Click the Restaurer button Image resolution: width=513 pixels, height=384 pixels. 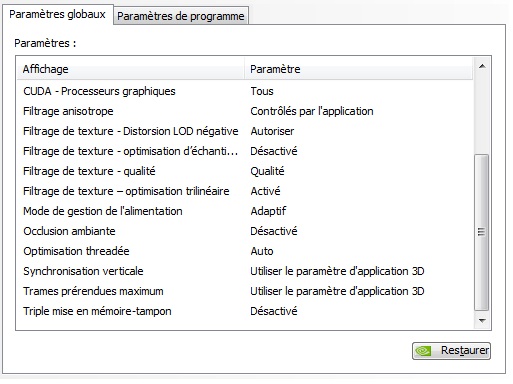(x=451, y=351)
